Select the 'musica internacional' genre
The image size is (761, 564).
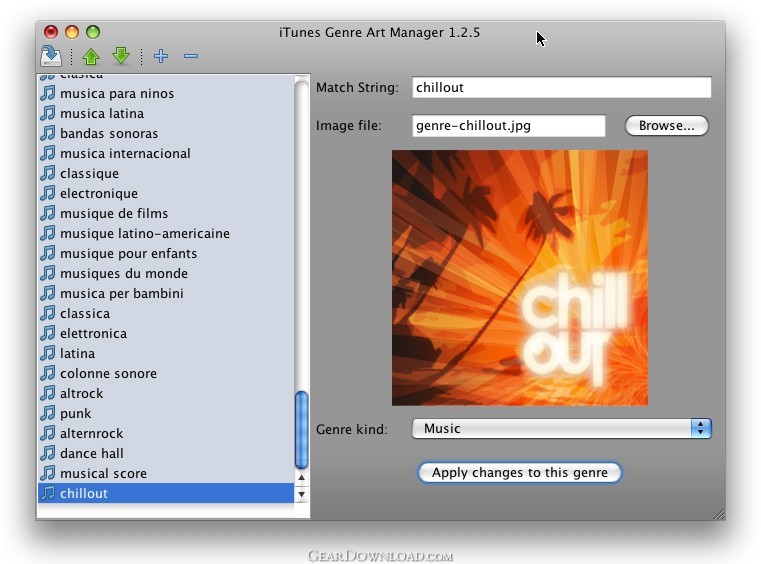click(x=166, y=153)
